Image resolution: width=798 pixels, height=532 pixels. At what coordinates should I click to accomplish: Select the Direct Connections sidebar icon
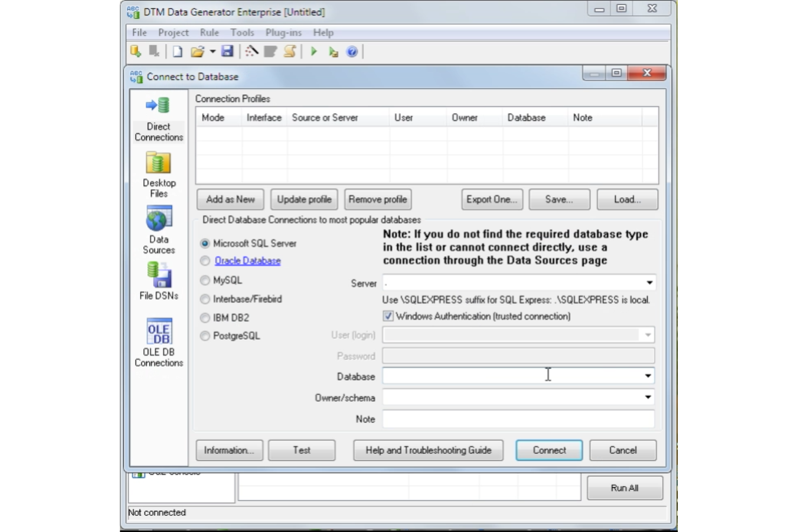[158, 115]
